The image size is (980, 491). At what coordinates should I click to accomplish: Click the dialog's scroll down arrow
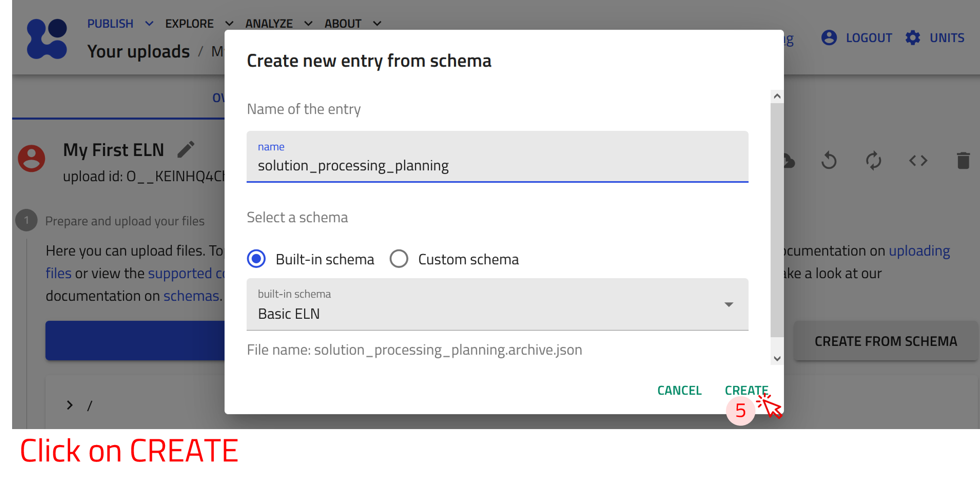pyautogui.click(x=777, y=358)
